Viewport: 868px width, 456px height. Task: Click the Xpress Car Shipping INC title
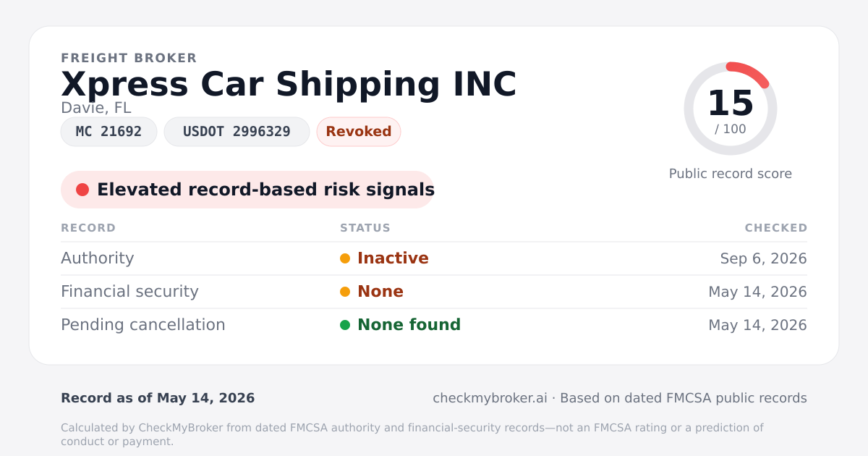(x=289, y=84)
